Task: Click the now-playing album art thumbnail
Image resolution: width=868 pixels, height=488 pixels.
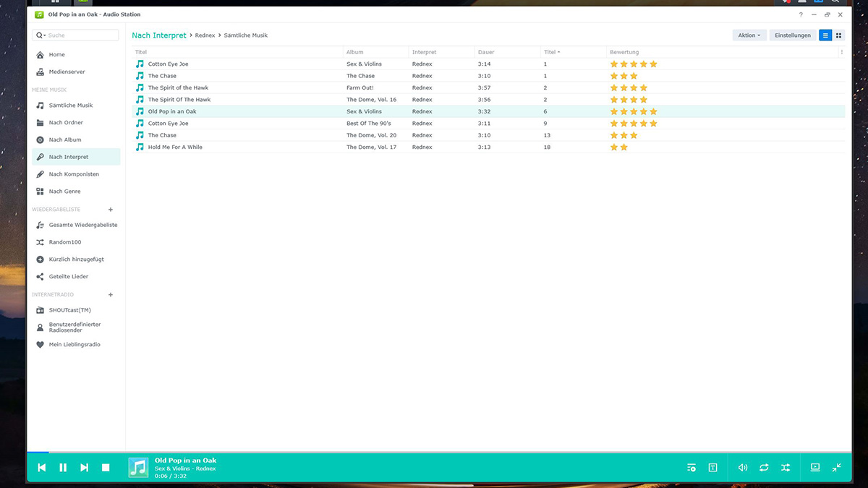Action: click(138, 468)
